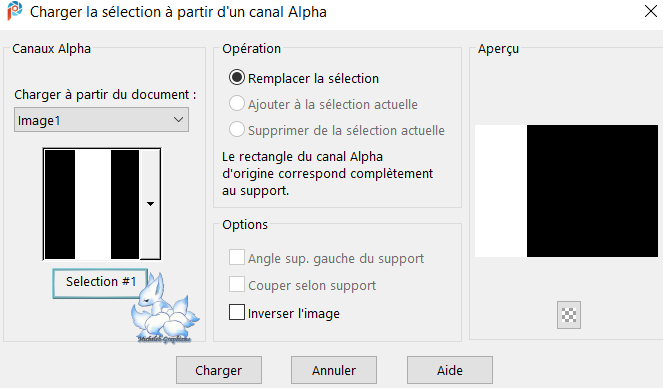This screenshot has height=388, width=663.
Task: Click the striped alpha channel thumbnail
Action: [92, 204]
